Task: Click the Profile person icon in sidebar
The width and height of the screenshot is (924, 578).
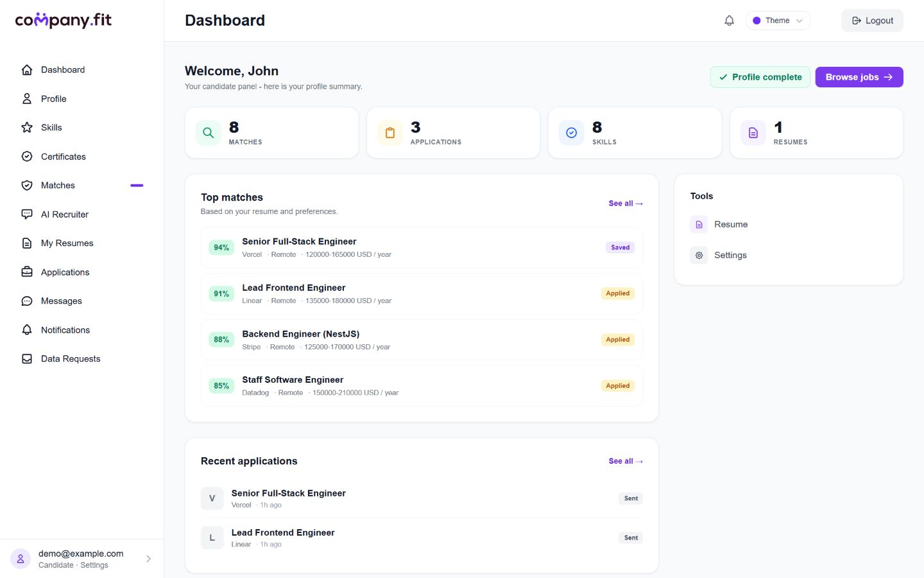Action: [27, 99]
